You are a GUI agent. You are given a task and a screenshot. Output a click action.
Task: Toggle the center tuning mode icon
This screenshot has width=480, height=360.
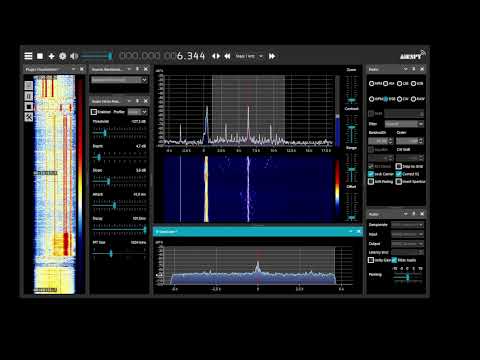click(216, 56)
